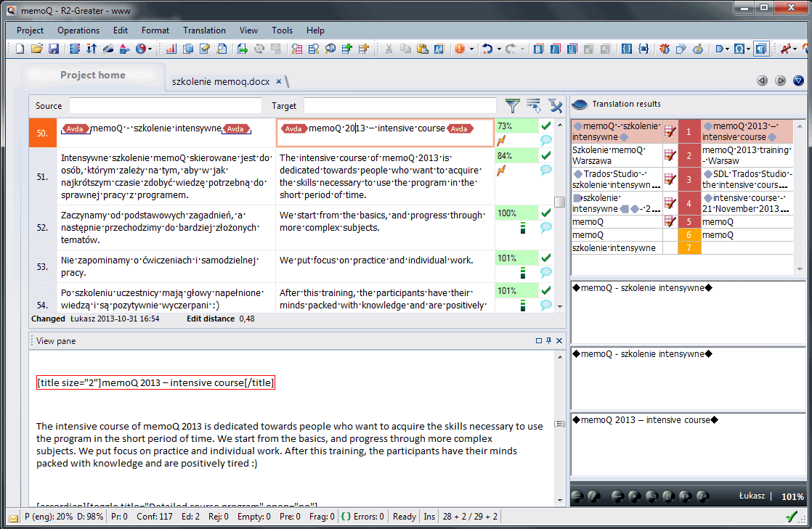Image resolution: width=812 pixels, height=529 pixels.
Task: Switch to the Project home tab
Action: tap(93, 75)
